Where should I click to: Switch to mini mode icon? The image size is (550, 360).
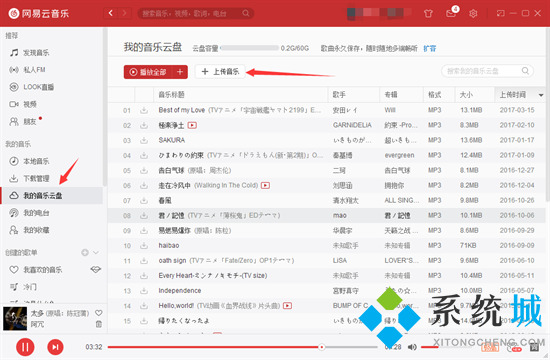pyautogui.click(x=501, y=13)
